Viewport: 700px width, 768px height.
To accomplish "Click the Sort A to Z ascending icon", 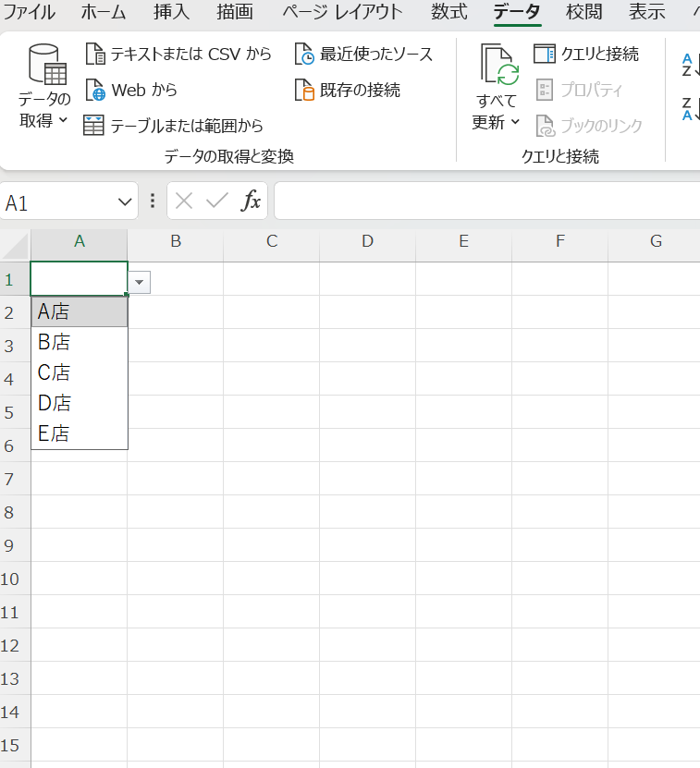I will pyautogui.click(x=688, y=65).
